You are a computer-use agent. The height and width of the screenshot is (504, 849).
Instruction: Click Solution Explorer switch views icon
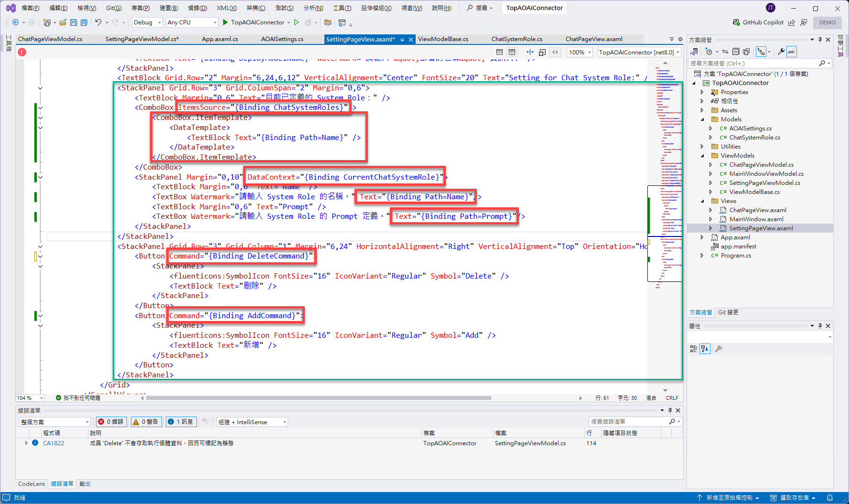[694, 52]
